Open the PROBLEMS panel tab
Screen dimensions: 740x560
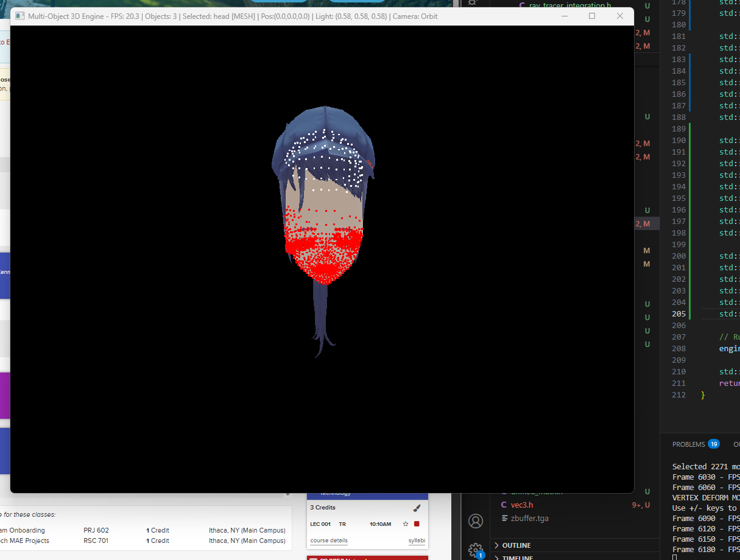[x=688, y=444]
